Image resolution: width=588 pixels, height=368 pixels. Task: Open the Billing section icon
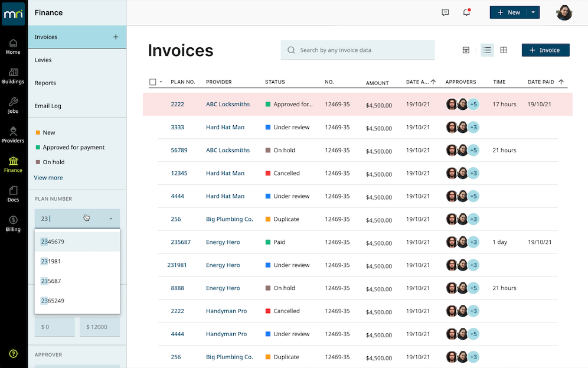point(13,223)
